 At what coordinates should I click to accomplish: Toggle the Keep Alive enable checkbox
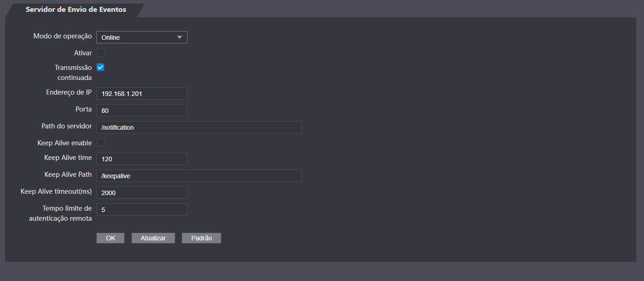100,143
